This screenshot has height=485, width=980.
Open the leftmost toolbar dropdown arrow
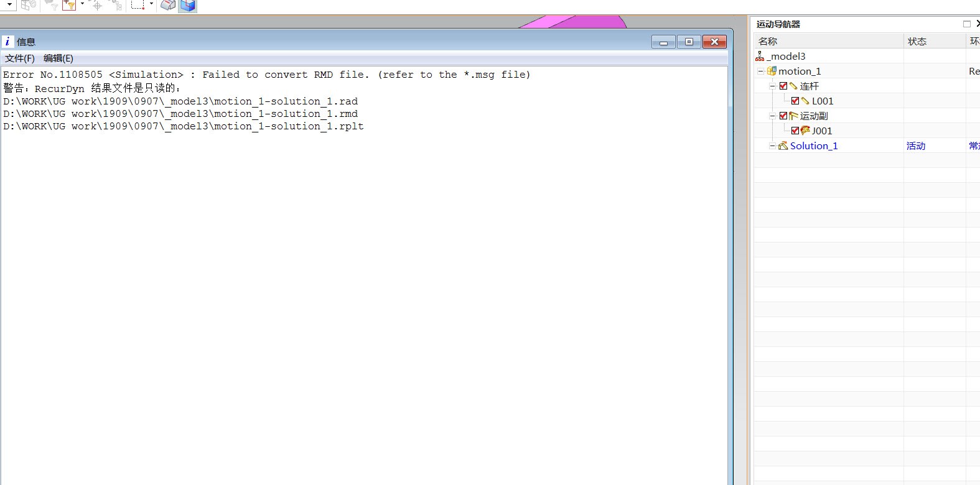point(9,4)
